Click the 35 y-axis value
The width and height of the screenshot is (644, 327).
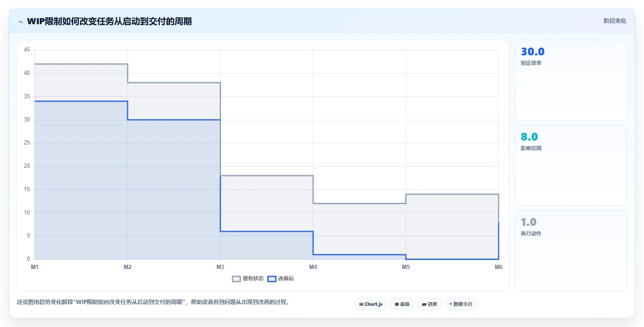tap(27, 96)
